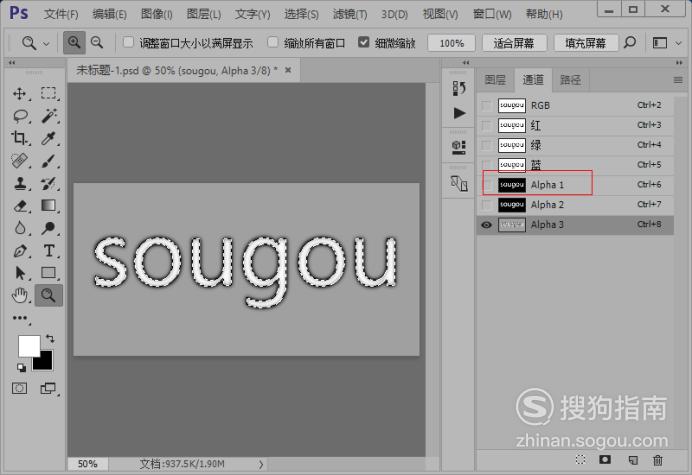692x475 pixels.
Task: Select the History Brush tool
Action: coord(49,183)
